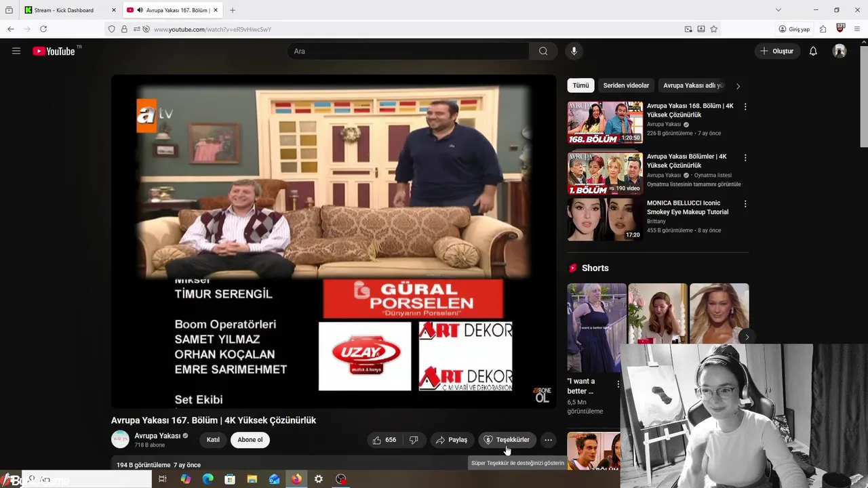Close the Stream - Kick Dashboard tab
This screenshot has height=488, width=868.
113,10
